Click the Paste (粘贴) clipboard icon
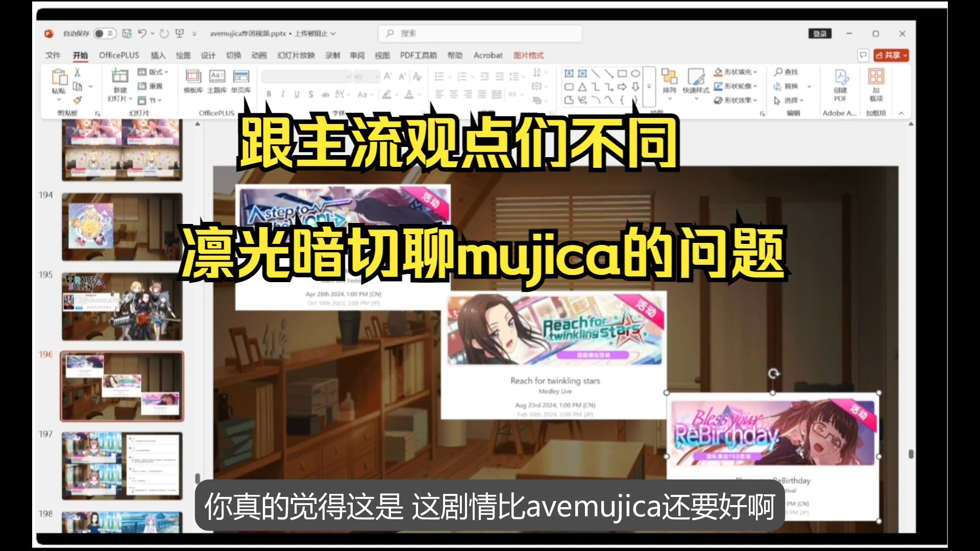The height and width of the screenshot is (551, 980). pos(59,78)
